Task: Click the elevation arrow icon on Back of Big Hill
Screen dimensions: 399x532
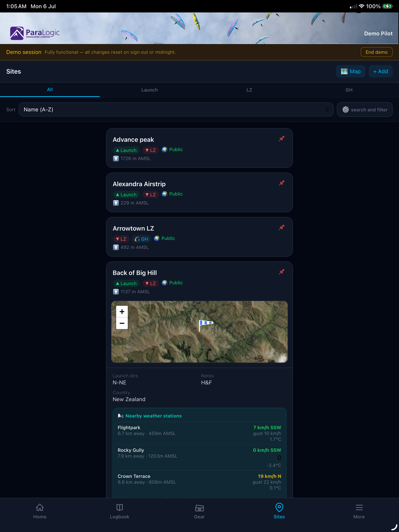Action: coord(116,292)
